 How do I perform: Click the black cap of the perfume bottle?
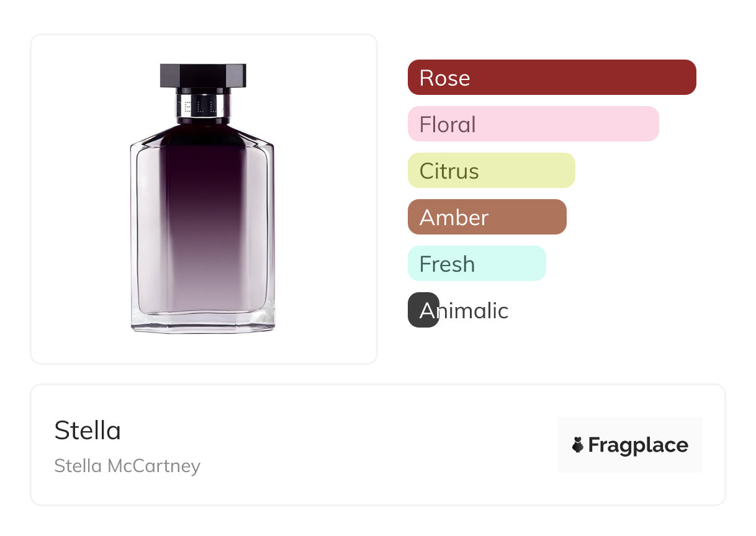[x=203, y=75]
